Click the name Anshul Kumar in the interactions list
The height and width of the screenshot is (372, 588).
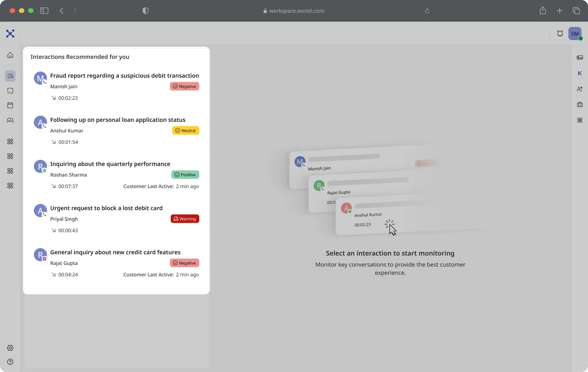[67, 131]
